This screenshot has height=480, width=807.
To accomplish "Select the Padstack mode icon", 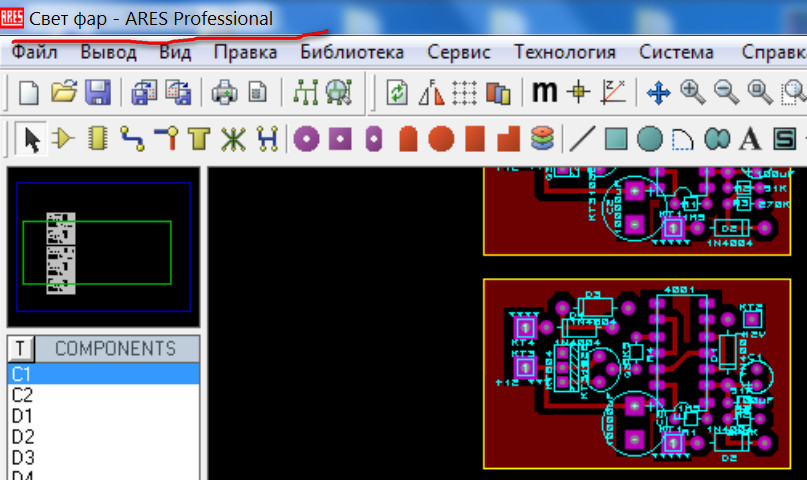I will pyautogui.click(x=542, y=139).
